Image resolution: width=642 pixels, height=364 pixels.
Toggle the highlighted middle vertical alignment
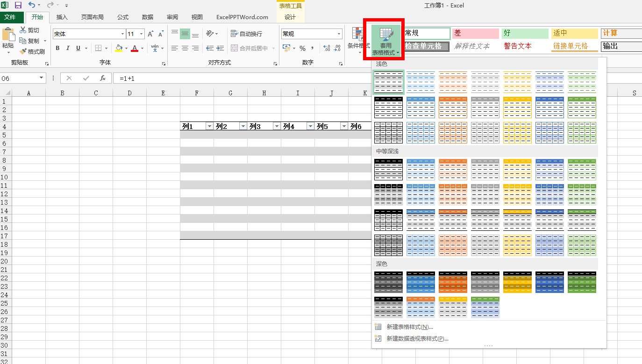coord(185,34)
